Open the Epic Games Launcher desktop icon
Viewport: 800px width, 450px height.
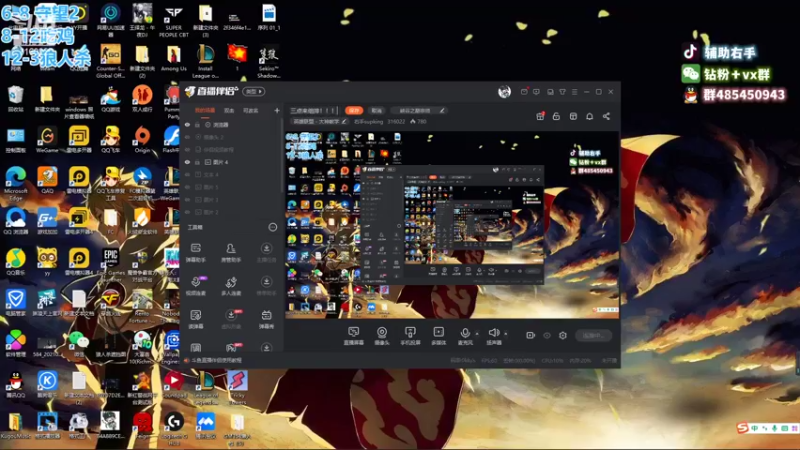[111, 263]
